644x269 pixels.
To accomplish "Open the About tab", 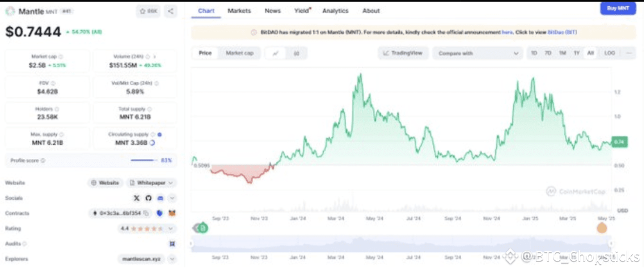I will tap(371, 11).
